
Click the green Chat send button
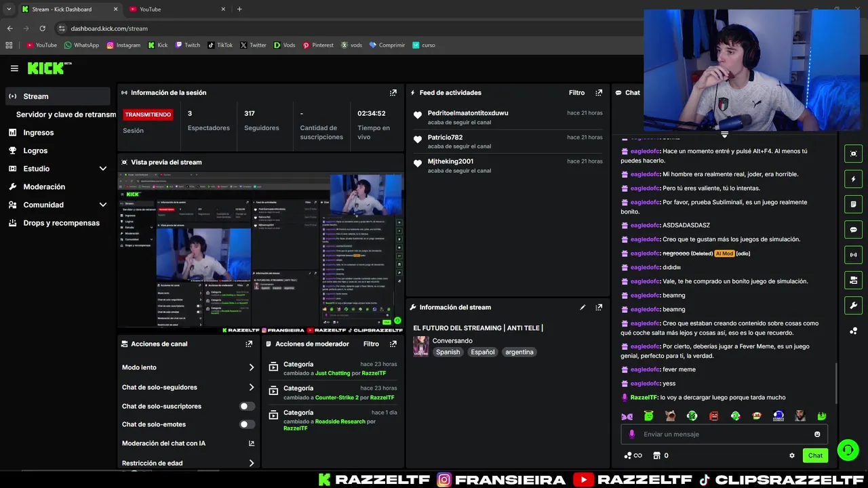pos(815,455)
